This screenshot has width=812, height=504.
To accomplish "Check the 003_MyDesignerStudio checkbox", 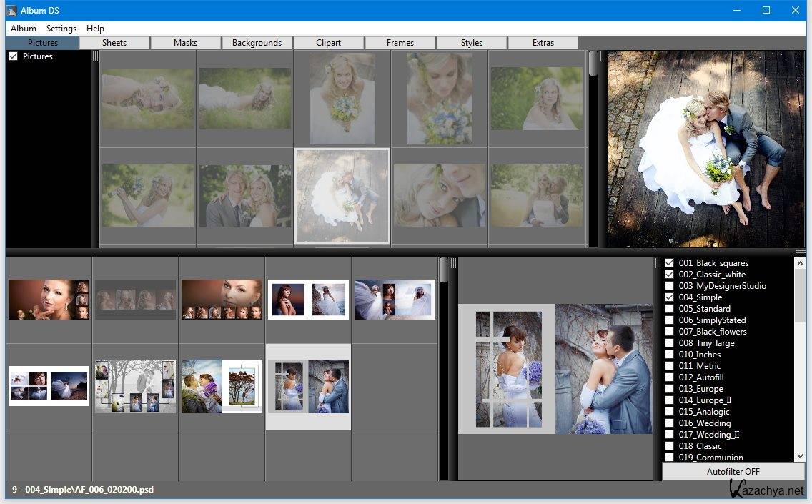I will (x=670, y=286).
